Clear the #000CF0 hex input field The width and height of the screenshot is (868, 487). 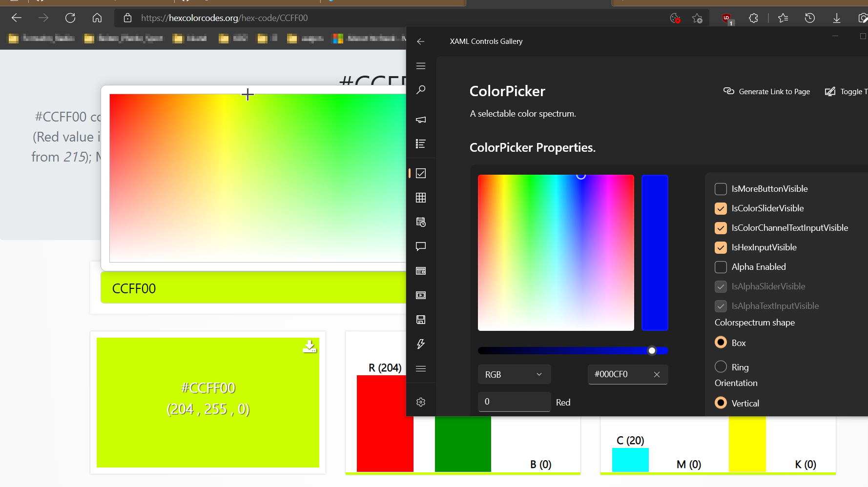(x=657, y=374)
